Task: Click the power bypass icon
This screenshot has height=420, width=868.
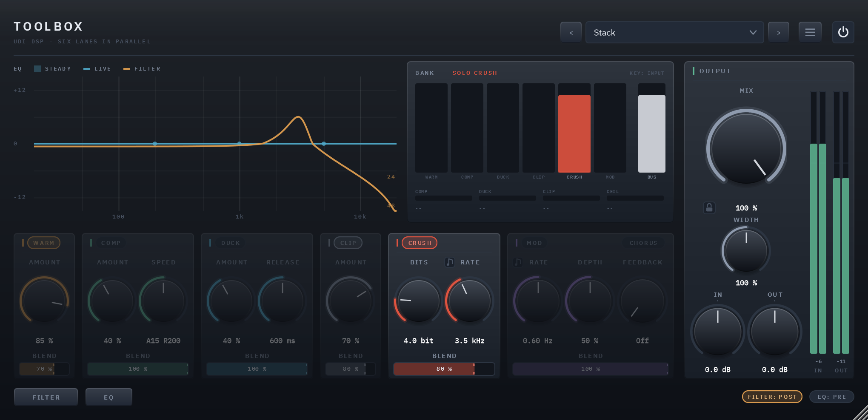Action: coord(843,32)
